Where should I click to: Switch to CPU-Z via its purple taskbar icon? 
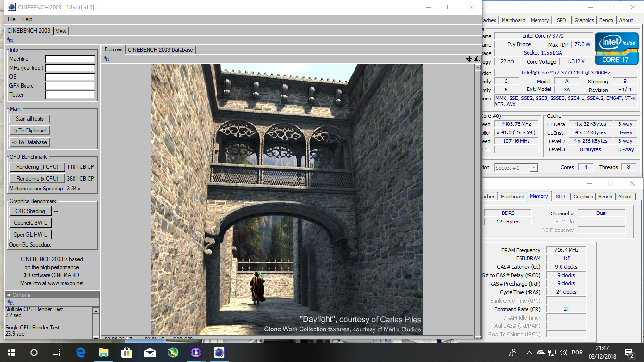196,352
